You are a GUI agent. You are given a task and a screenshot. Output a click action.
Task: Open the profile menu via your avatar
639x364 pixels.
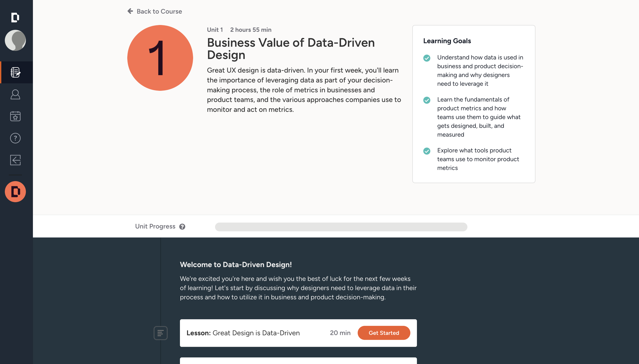click(15, 40)
